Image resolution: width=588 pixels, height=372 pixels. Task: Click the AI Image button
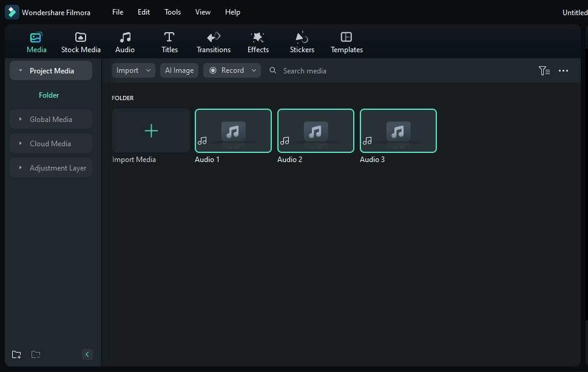(179, 70)
